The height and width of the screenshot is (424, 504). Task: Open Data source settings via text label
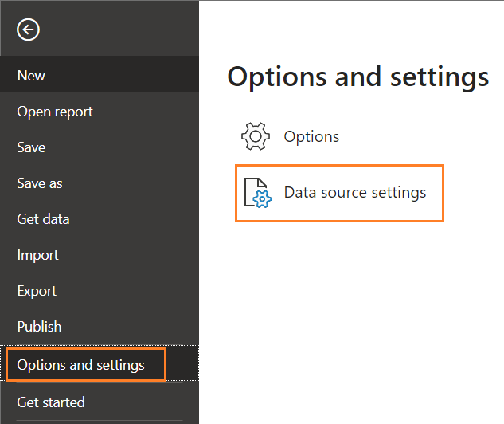click(355, 193)
